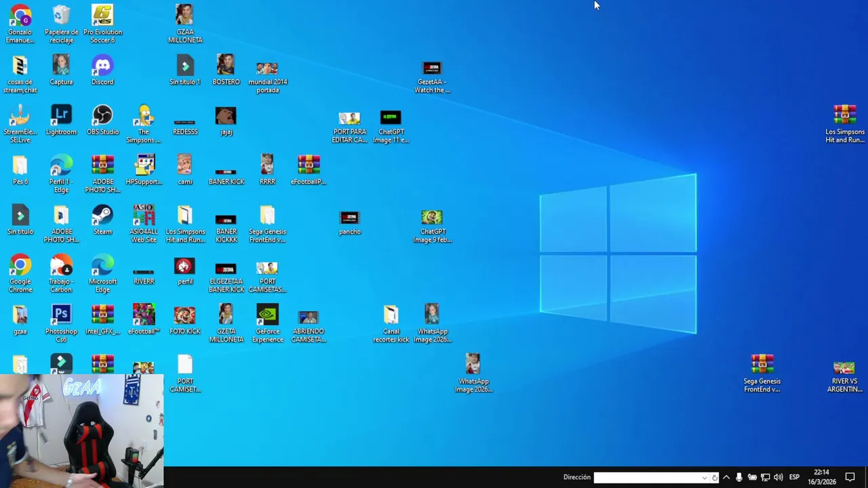Open the Microsoft Edge desktop shortcut
Image resolution: width=868 pixels, height=488 pixels.
pyautogui.click(x=102, y=274)
